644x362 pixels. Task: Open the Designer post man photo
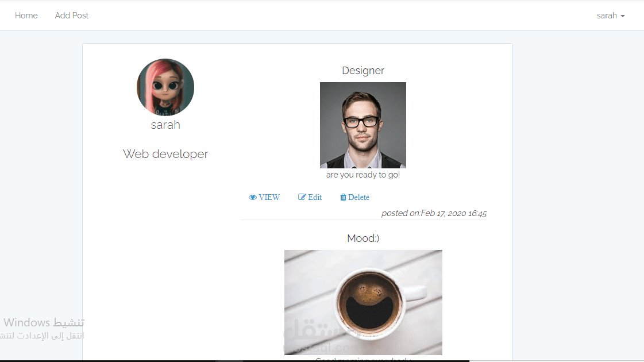[363, 125]
